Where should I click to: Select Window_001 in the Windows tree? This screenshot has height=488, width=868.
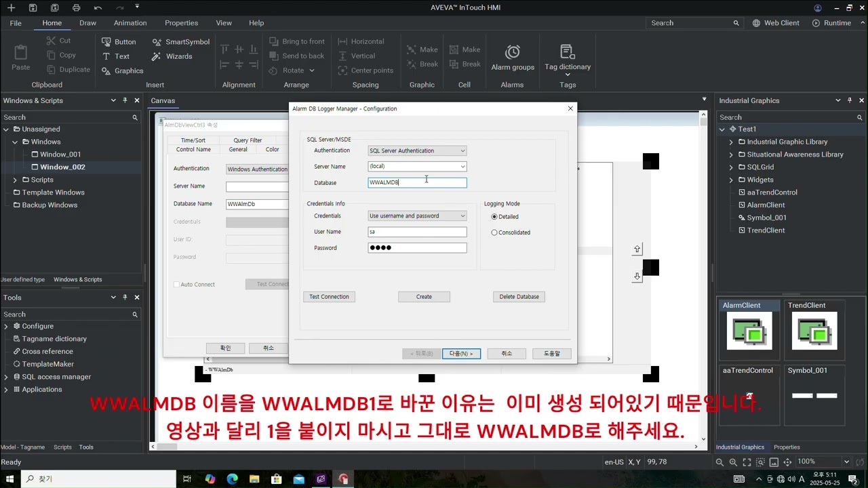[60, 155]
